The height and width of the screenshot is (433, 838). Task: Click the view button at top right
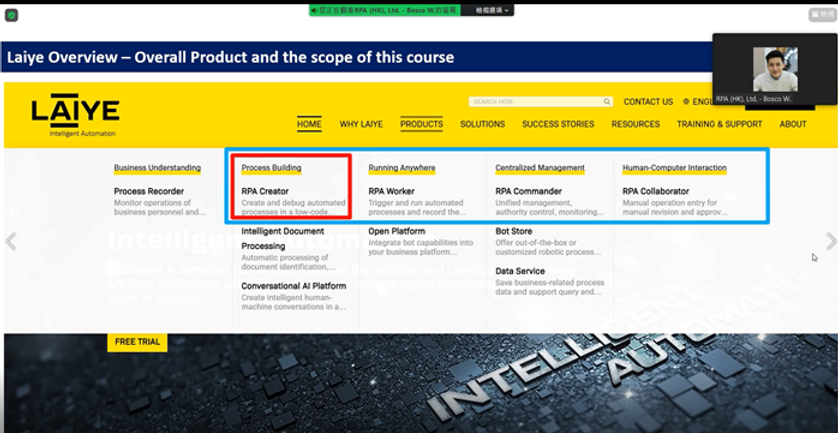[822, 15]
